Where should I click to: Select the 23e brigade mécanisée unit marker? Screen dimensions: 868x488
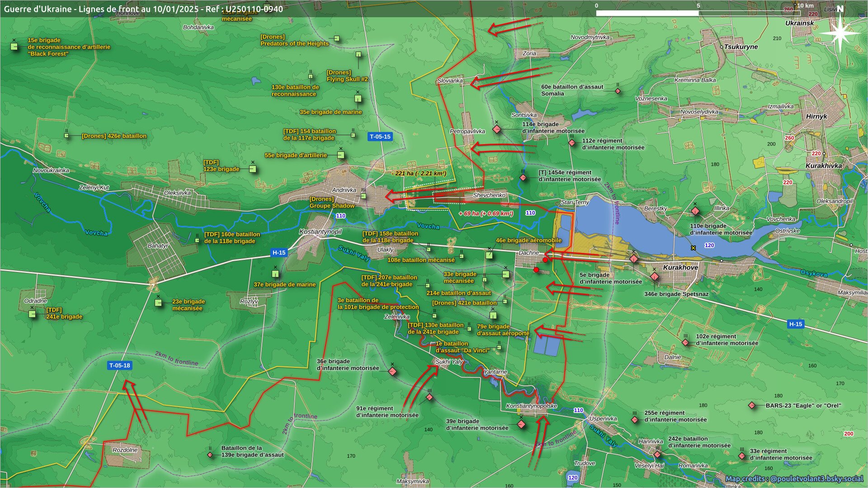point(158,303)
